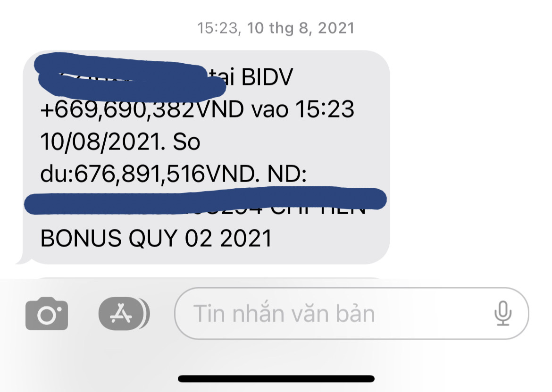Tap the 'So' word after the date
This screenshot has width=552, height=392.
[186, 142]
